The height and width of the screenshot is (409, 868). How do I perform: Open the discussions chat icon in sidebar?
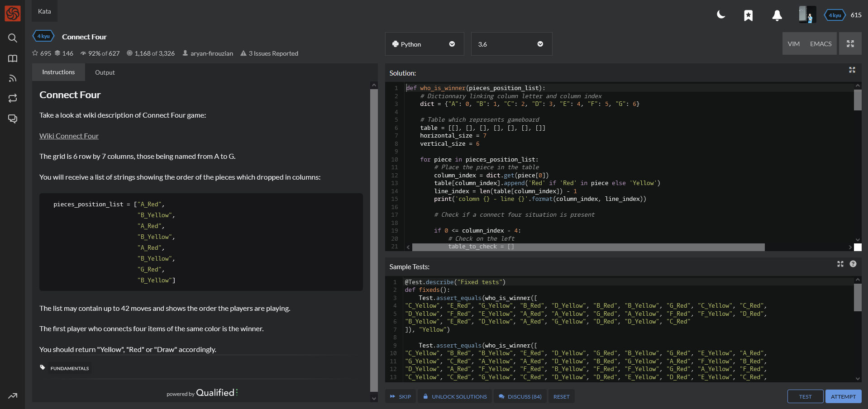coord(13,119)
